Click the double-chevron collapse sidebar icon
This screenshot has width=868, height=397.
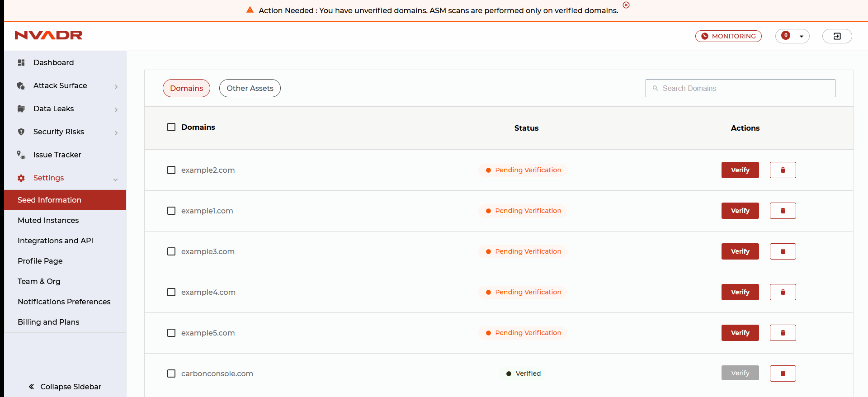coord(31,387)
